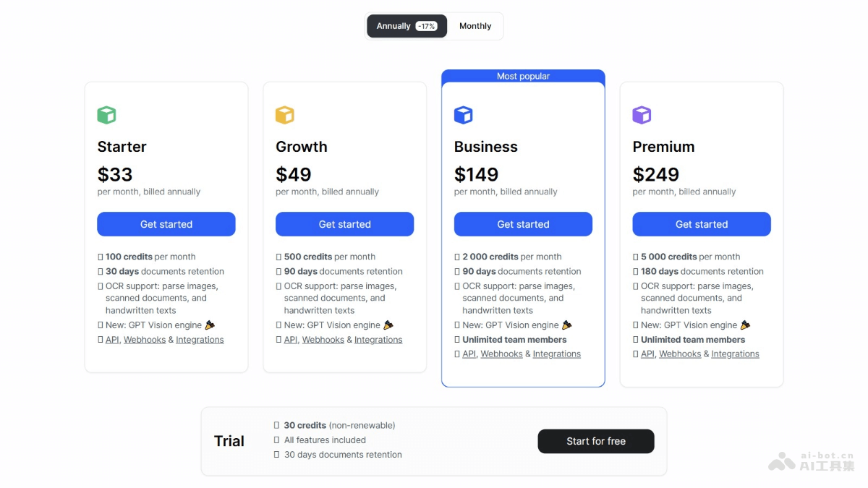Get started with the Business plan
Viewport: 868px width, 488px height.
click(x=523, y=224)
